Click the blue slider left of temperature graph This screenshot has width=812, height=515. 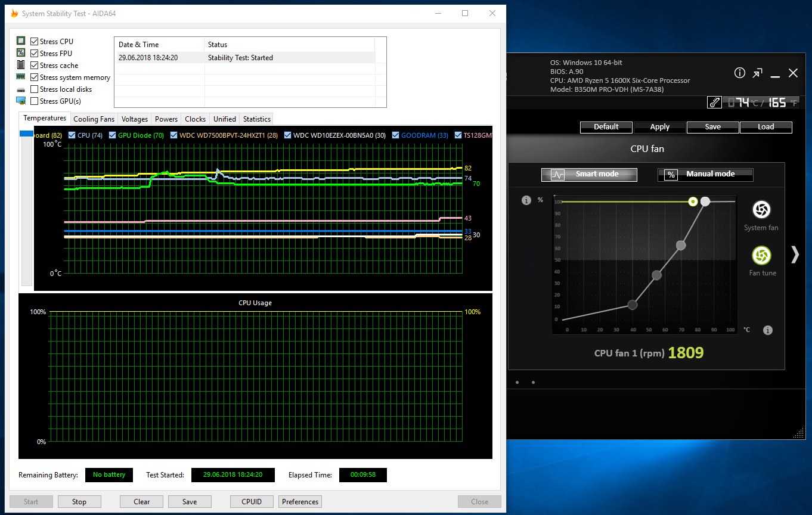click(26, 134)
